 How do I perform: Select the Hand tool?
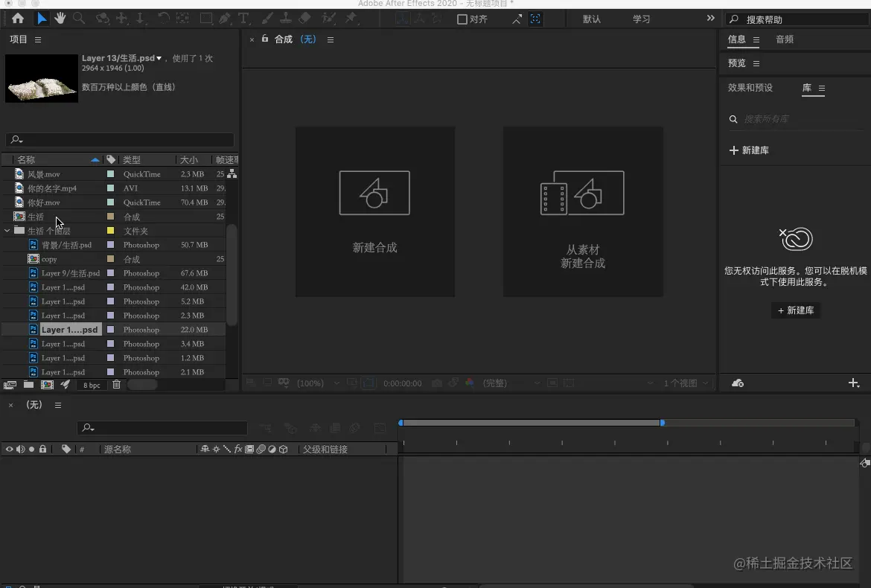[60, 19]
